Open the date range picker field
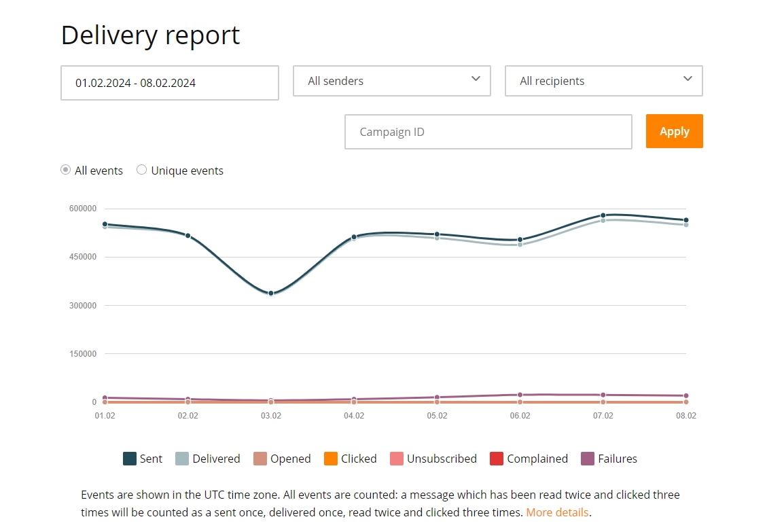Screen dimensions: 784x532 pos(170,83)
